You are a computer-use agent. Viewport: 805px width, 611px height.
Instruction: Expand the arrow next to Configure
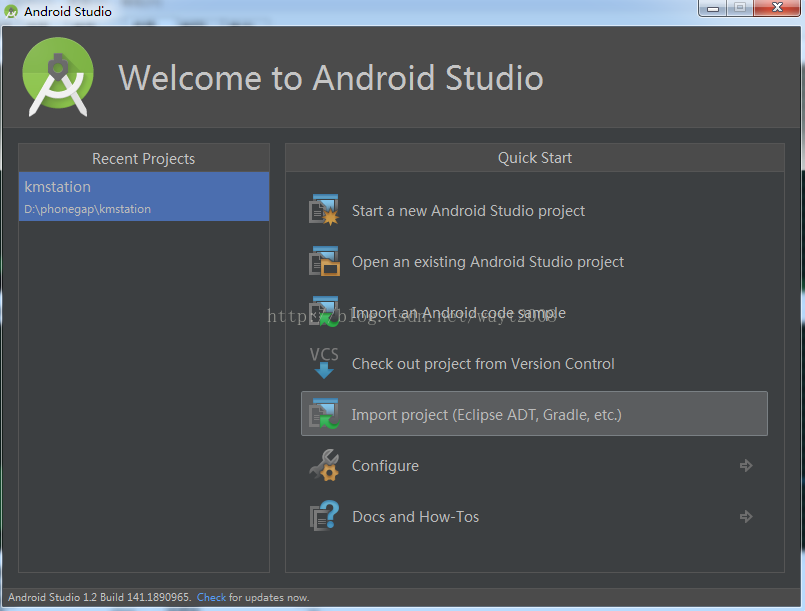tap(746, 466)
